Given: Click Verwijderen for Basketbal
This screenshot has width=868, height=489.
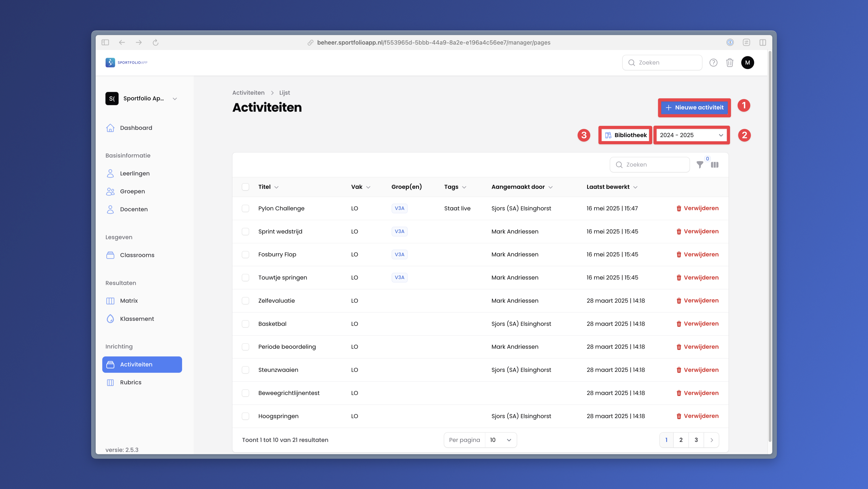Looking at the screenshot, I should 697,324.
